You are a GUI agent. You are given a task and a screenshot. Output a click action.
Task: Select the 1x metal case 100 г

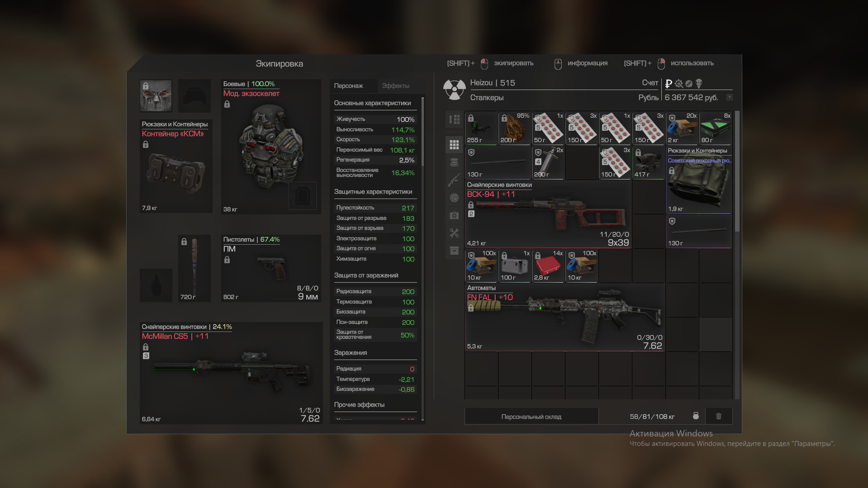[x=515, y=266]
